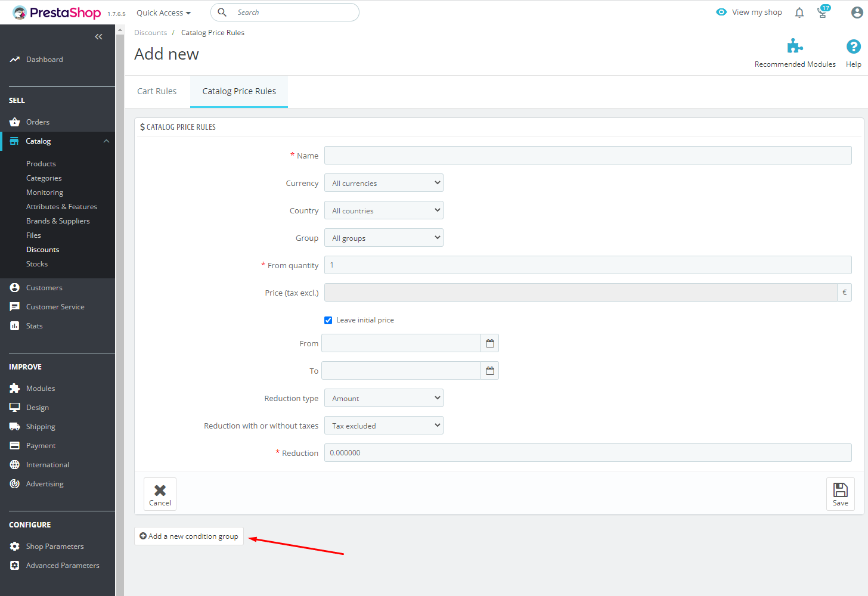This screenshot has width=868, height=596.
Task: Open Attributes & Features submenu item
Action: pyautogui.click(x=61, y=207)
